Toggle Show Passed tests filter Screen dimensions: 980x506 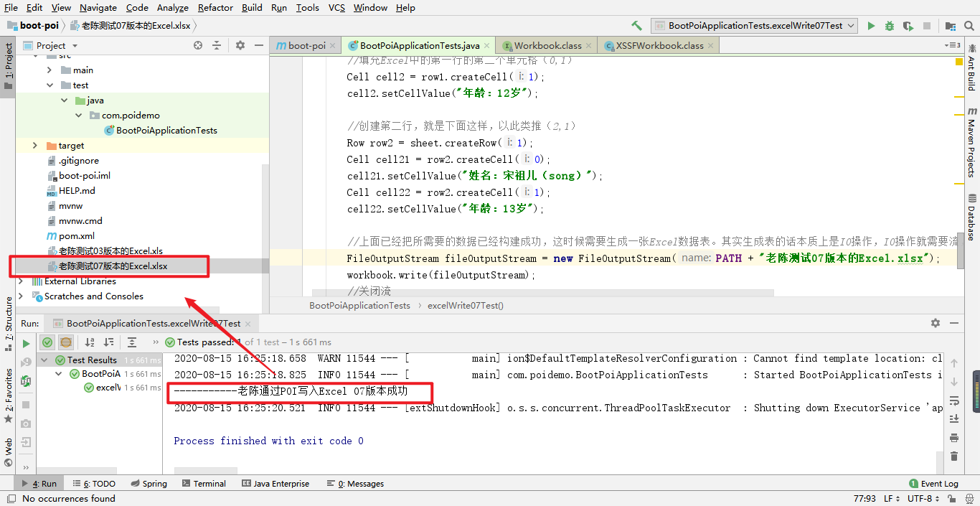coord(47,342)
